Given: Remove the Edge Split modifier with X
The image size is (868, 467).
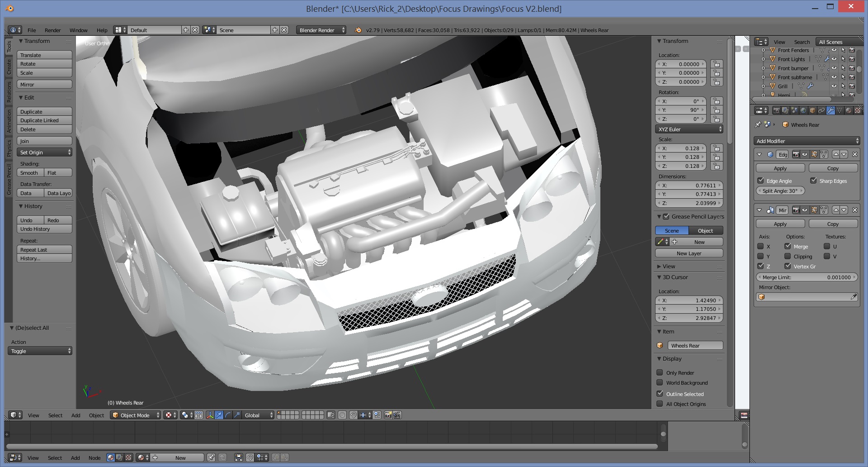Looking at the screenshot, I should click(x=854, y=154).
